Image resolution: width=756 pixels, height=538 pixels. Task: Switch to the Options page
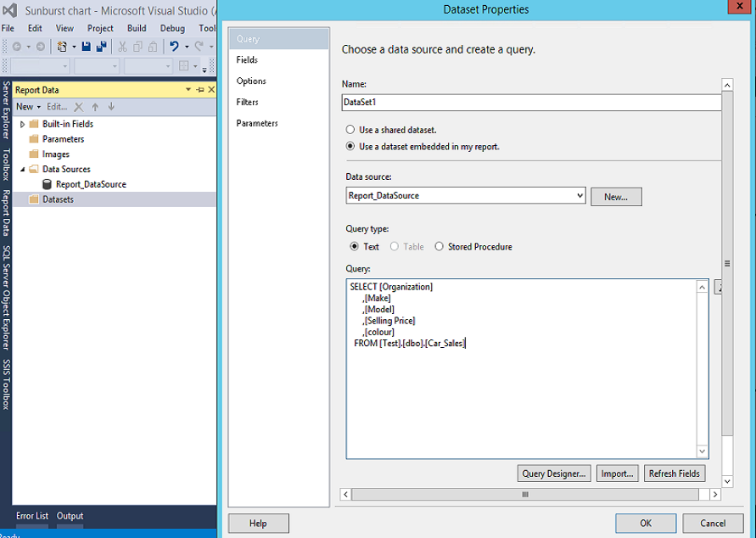pyautogui.click(x=279, y=81)
